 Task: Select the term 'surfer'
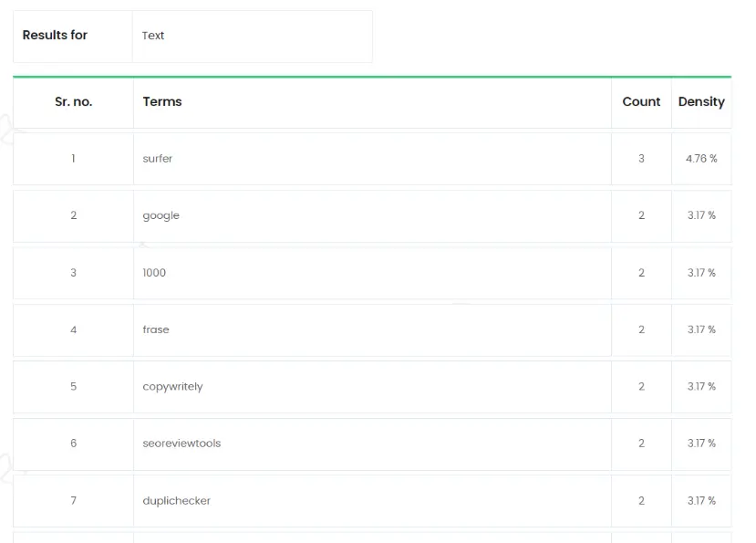tap(157, 158)
